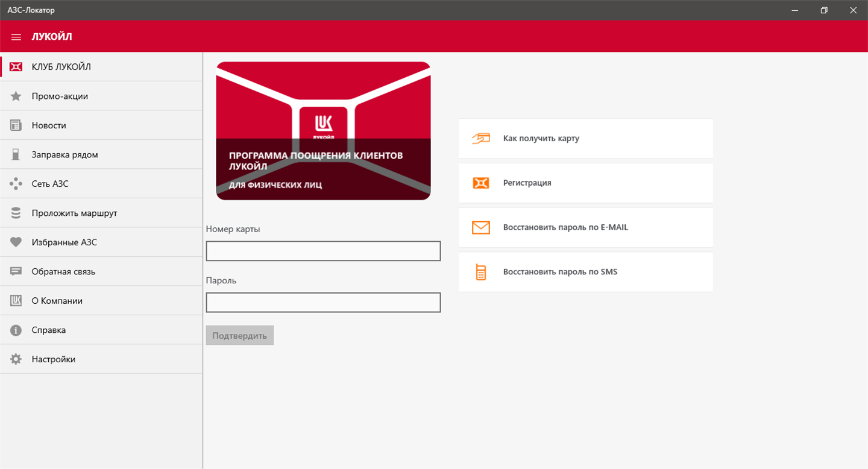The image size is (868, 469).
Task: Choose Восстановить пароль по SMS
Action: click(x=586, y=272)
